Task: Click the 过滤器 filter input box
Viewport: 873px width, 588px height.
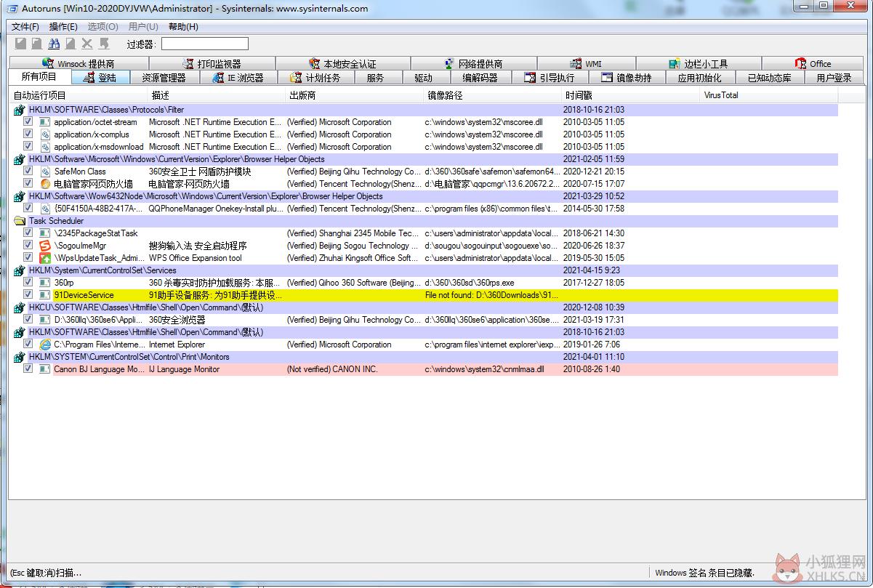Action: tap(205, 44)
